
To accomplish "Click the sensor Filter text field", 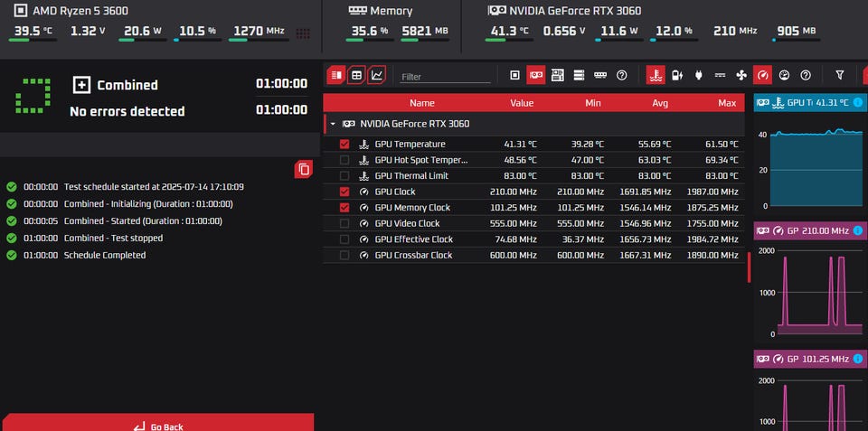I will pos(445,77).
